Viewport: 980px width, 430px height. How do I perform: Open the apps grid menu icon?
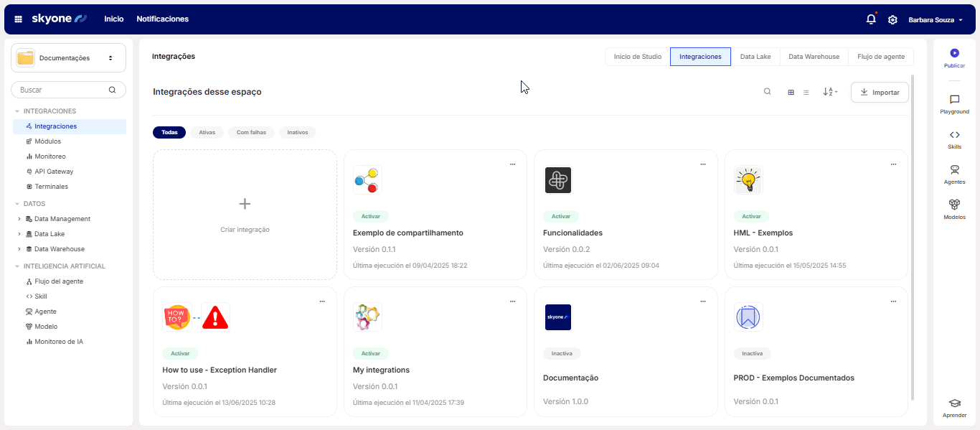[19, 19]
